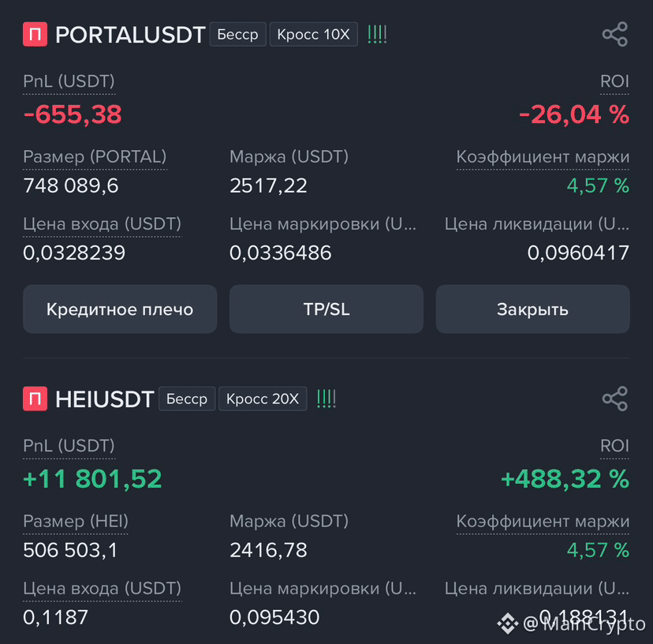Tap Коэффициент маржи label in PORTALUSDT

543,157
